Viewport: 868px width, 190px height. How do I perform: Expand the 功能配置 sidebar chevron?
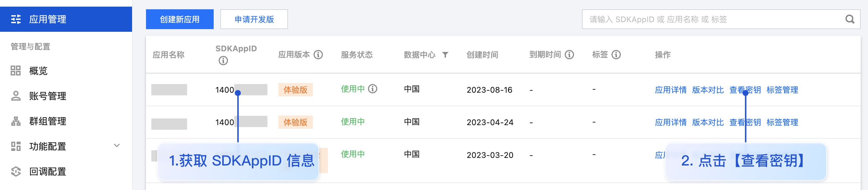tap(116, 146)
